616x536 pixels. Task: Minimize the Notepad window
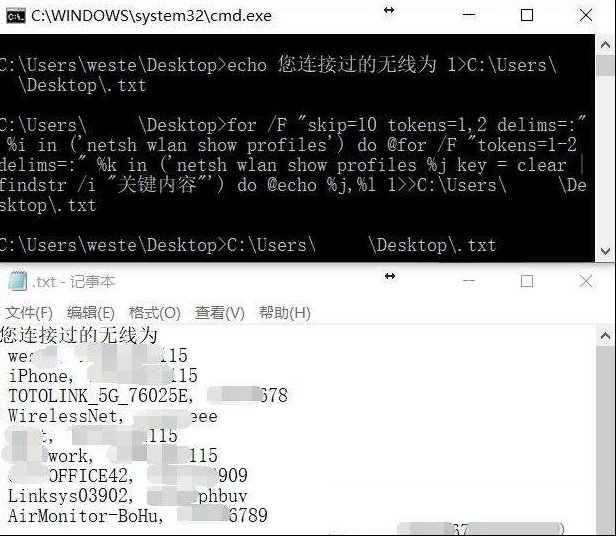pyautogui.click(x=469, y=281)
